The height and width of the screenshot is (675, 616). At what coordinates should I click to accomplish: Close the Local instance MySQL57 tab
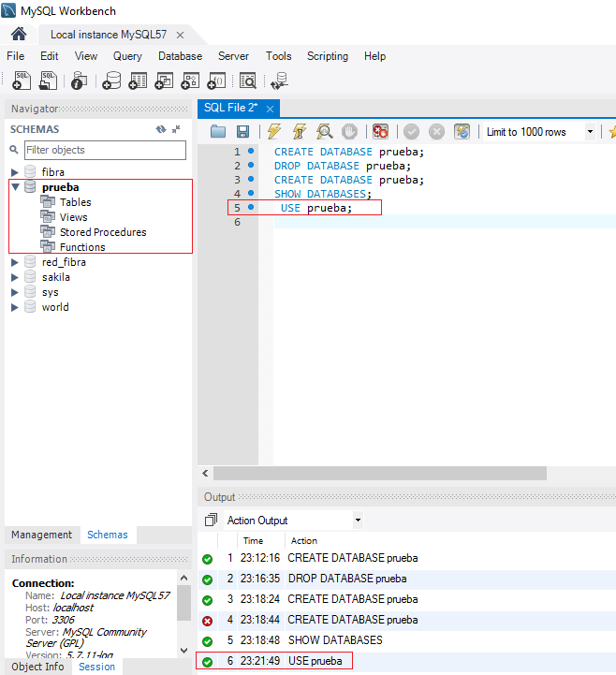181,35
